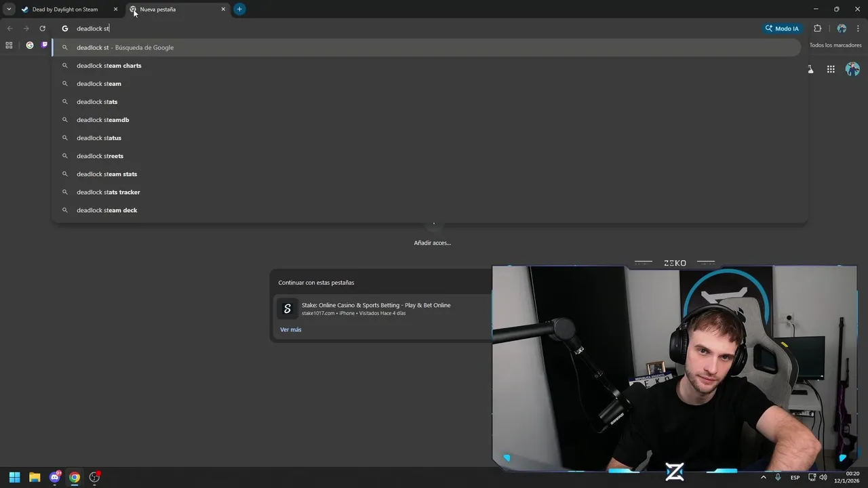Screen dimensions: 868x488
Task: Open the Google account avatar on page
Action: (x=853, y=69)
